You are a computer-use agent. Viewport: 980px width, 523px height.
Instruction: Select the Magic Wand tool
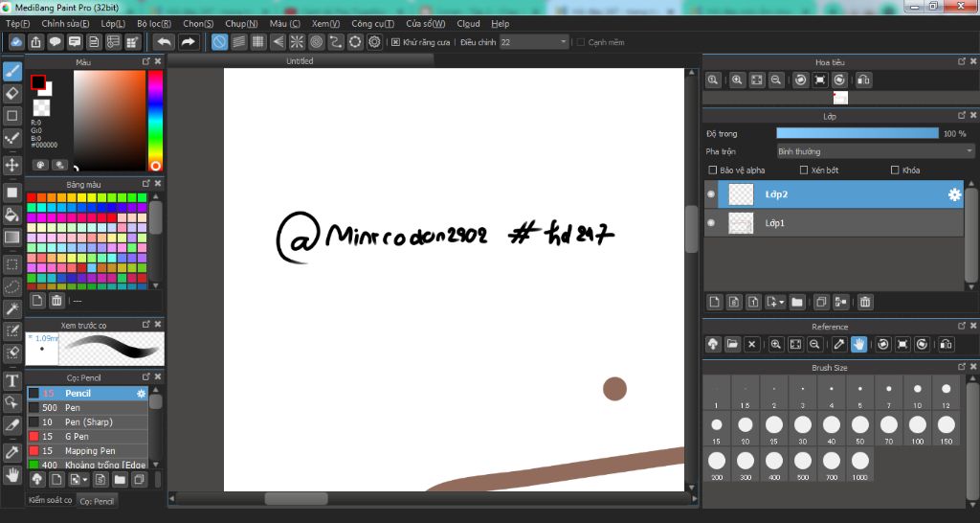coord(11,308)
